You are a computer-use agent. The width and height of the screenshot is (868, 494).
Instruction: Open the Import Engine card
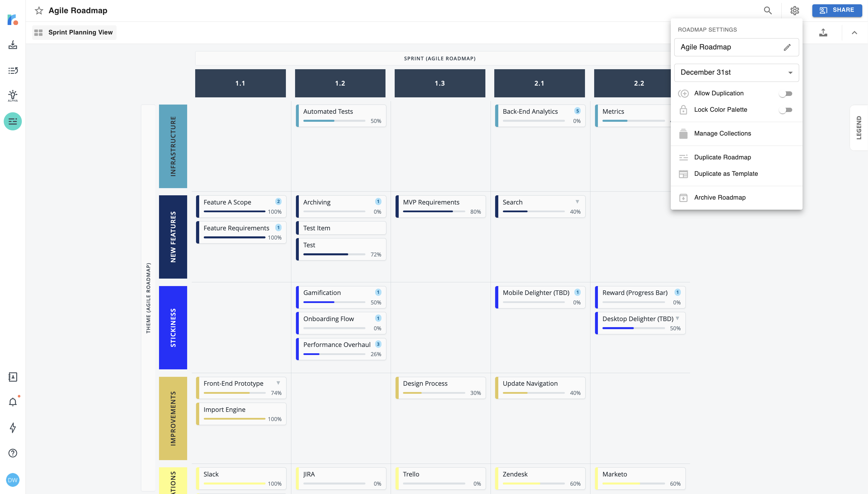click(x=241, y=414)
